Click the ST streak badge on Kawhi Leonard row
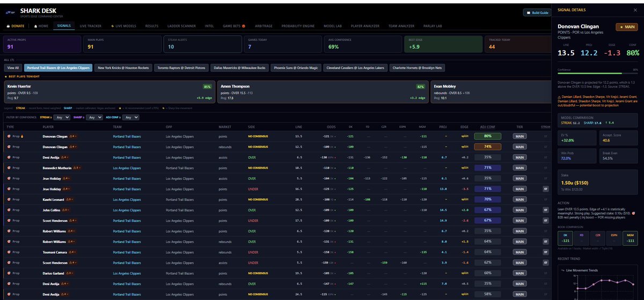644x300 pixels. pyautogui.click(x=546, y=199)
